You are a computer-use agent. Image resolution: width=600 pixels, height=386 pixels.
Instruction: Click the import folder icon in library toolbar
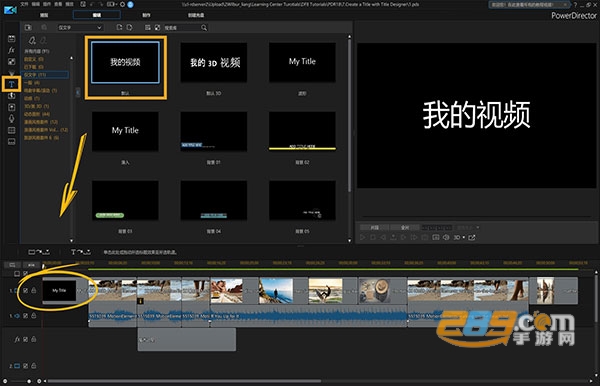28,28
